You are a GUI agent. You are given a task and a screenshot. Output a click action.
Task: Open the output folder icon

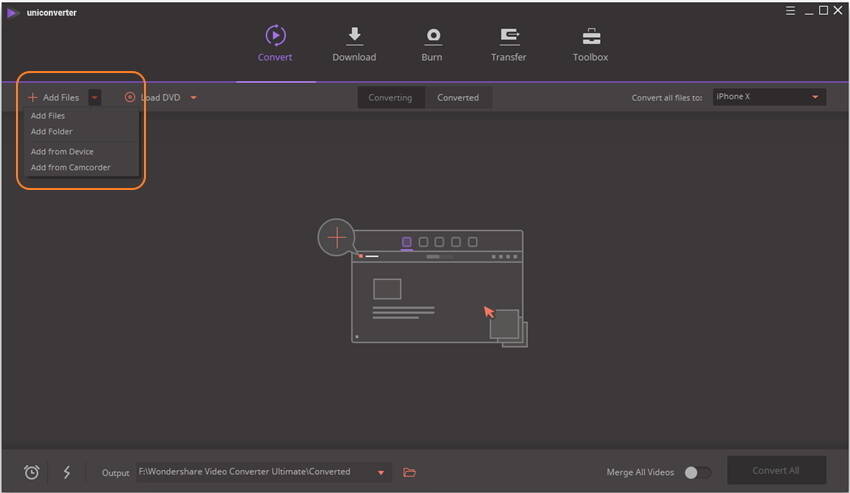pos(409,472)
